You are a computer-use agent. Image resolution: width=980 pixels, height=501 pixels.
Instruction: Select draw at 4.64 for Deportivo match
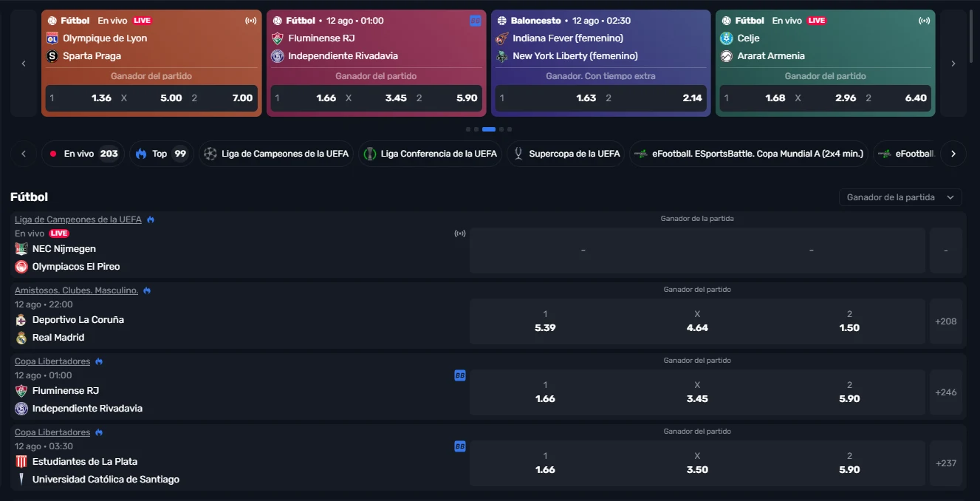697,321
